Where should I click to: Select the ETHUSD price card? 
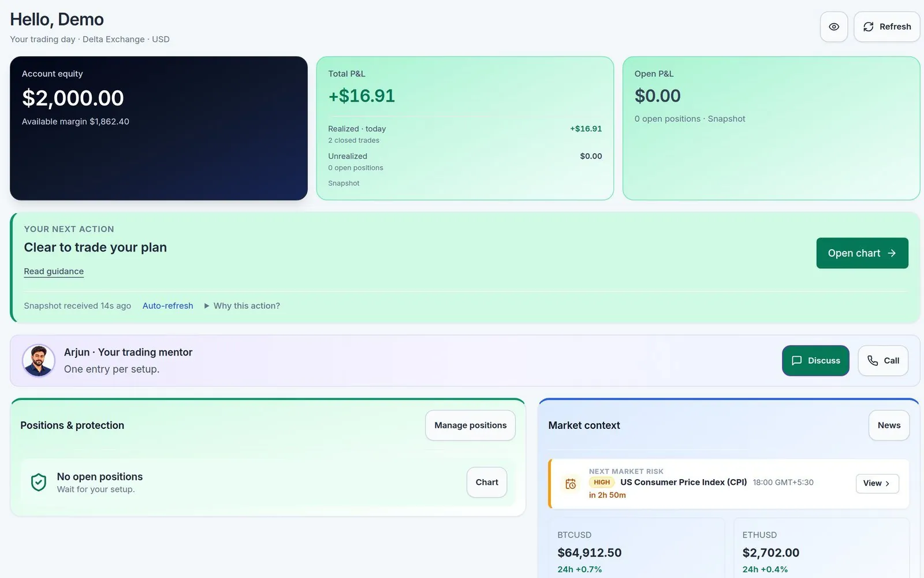pos(821,548)
